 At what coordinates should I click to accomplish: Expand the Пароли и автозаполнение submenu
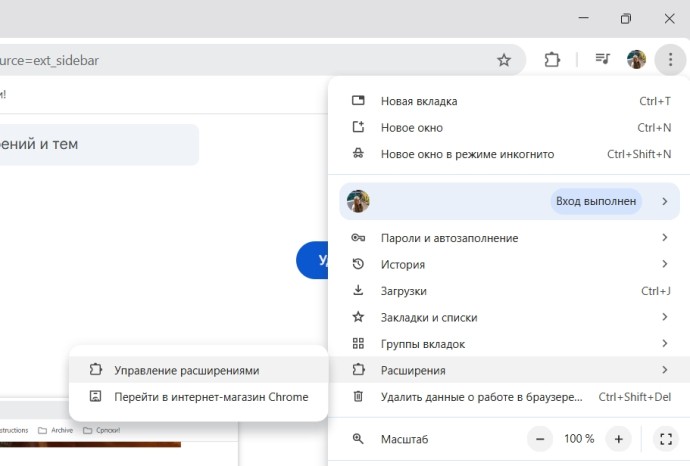[449, 238]
